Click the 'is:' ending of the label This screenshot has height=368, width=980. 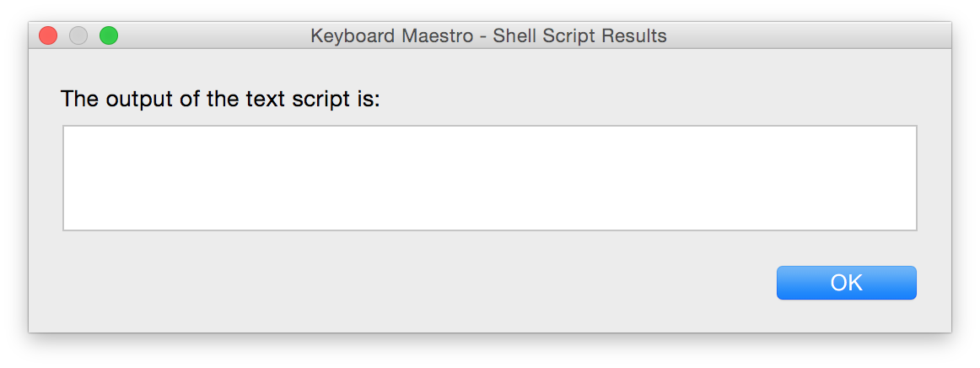(369, 99)
